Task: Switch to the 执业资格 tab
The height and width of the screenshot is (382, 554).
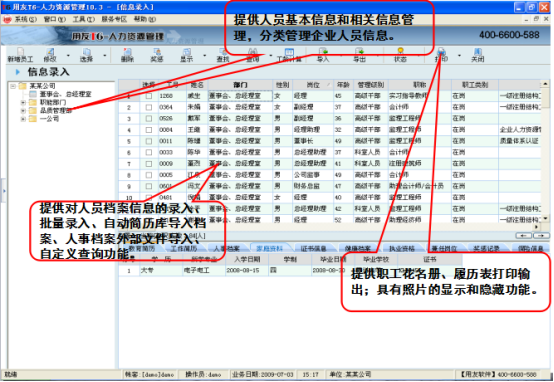Action: point(401,248)
